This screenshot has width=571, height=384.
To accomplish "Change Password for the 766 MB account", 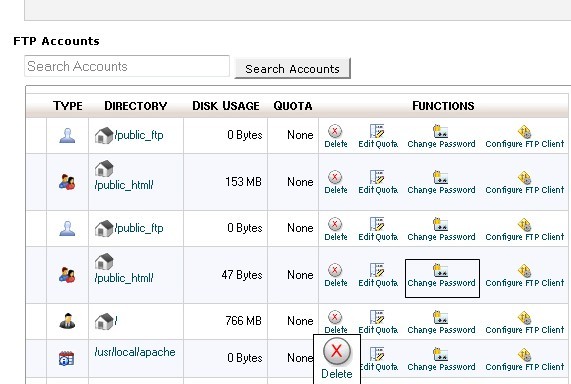I will (441, 322).
